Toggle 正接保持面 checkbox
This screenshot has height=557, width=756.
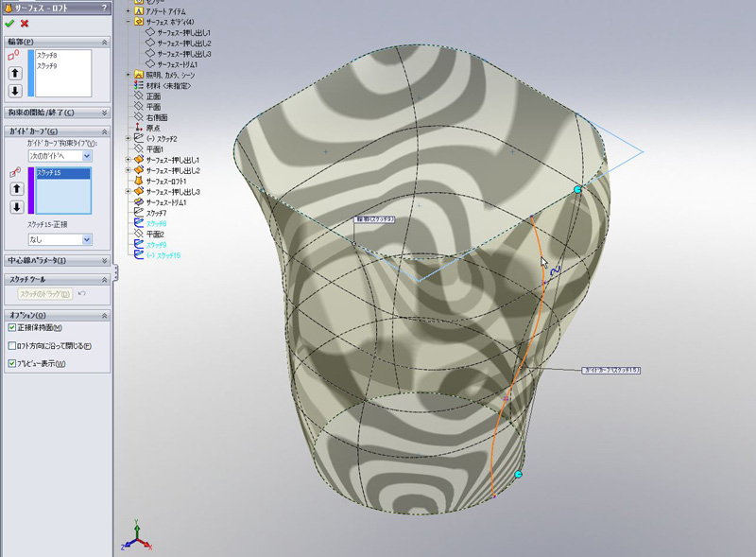pos(12,327)
